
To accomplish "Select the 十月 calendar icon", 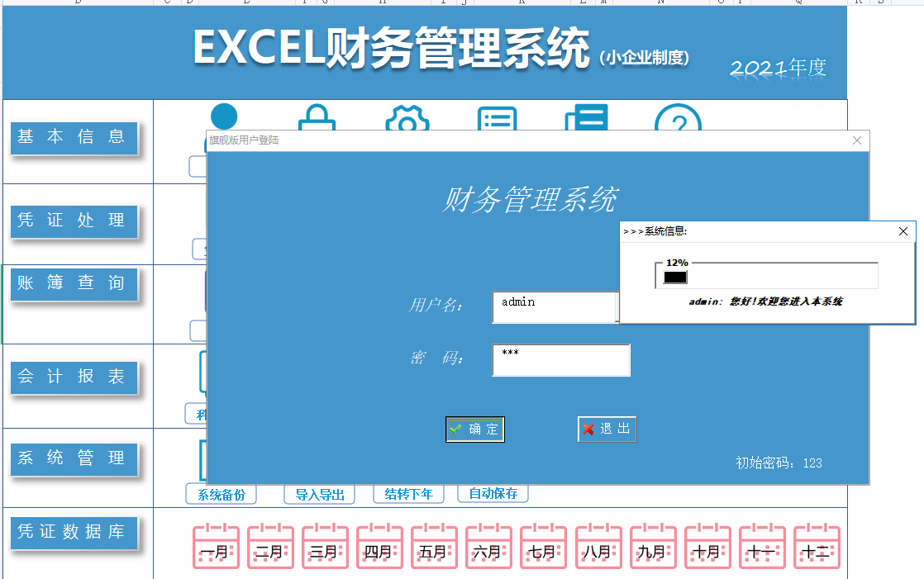I will pyautogui.click(x=707, y=545).
